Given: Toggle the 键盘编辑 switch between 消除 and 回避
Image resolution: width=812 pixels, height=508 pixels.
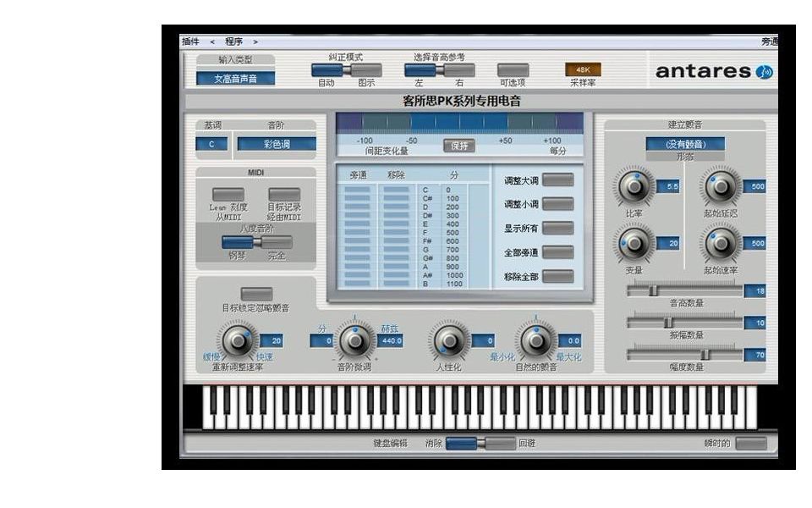Looking at the screenshot, I should tap(480, 443).
